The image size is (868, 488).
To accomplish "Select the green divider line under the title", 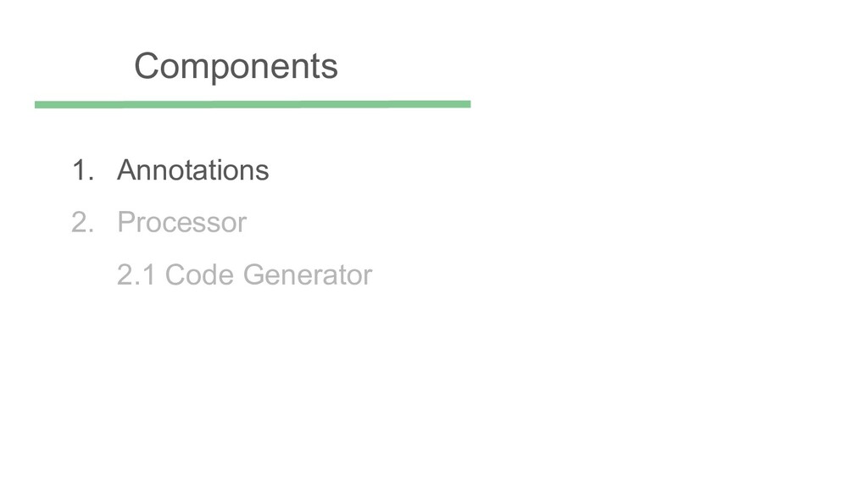I will 253,104.
